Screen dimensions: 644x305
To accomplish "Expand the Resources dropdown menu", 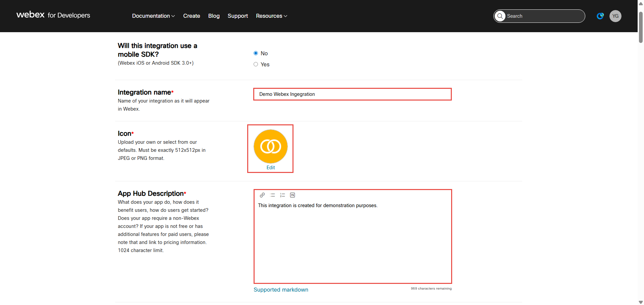I will click(x=271, y=16).
